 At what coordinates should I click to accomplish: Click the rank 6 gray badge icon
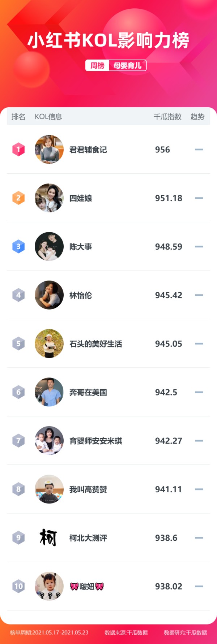(x=18, y=392)
